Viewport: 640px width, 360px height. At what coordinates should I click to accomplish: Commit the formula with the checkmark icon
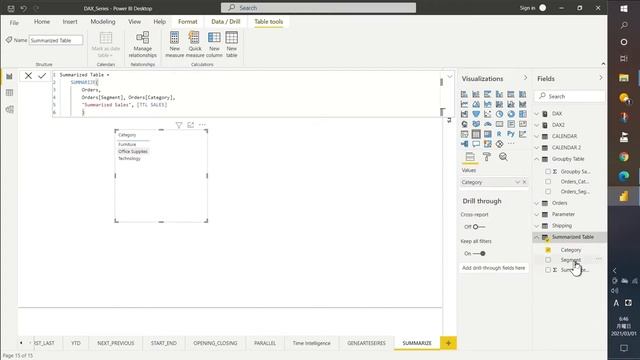42,76
